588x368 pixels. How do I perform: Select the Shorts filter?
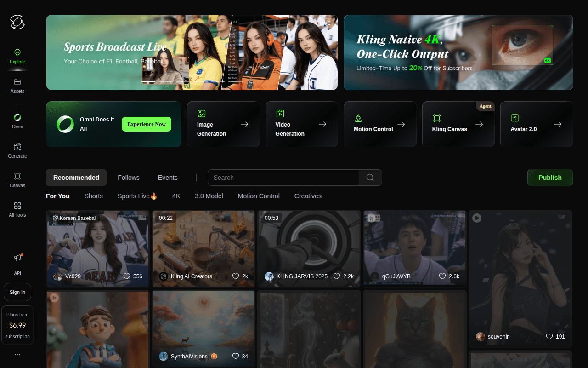(94, 196)
